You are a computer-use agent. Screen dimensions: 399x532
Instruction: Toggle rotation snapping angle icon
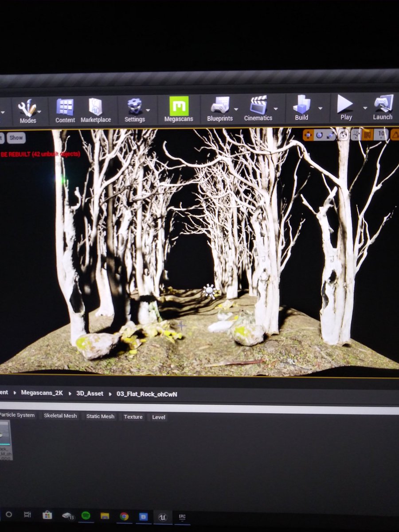tap(395, 135)
